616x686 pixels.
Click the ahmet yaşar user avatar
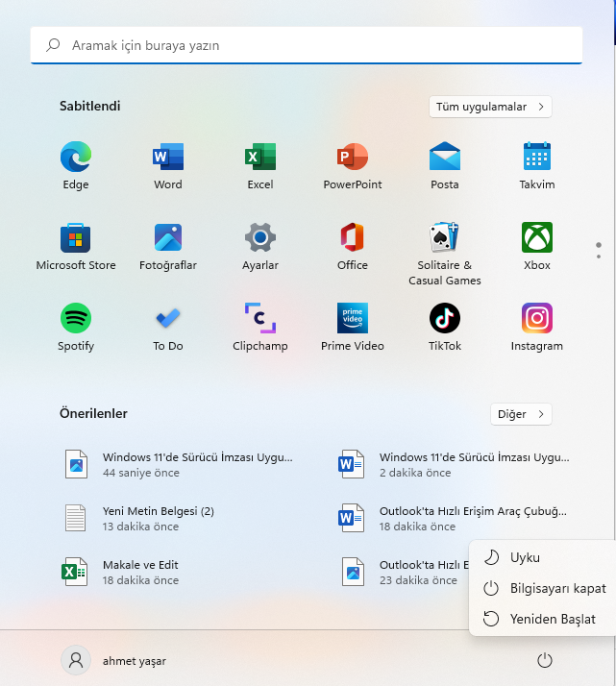(x=76, y=660)
